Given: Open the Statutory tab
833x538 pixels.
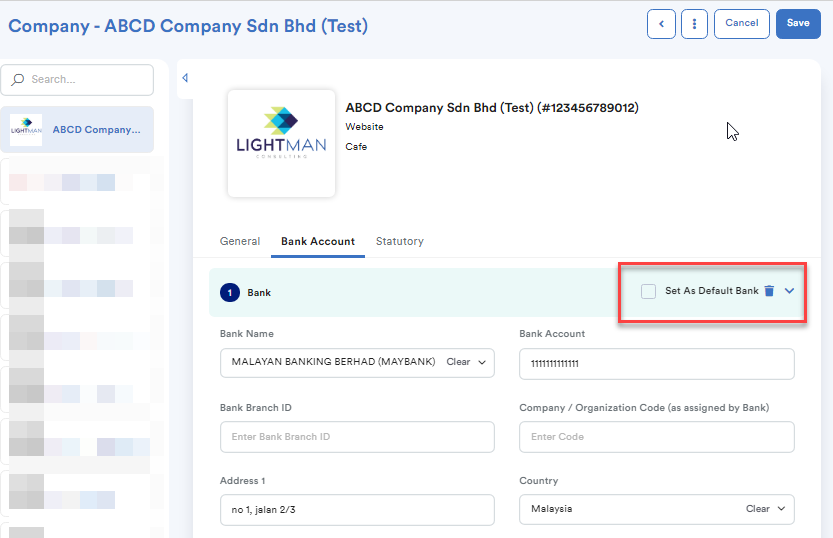Looking at the screenshot, I should 400,241.
